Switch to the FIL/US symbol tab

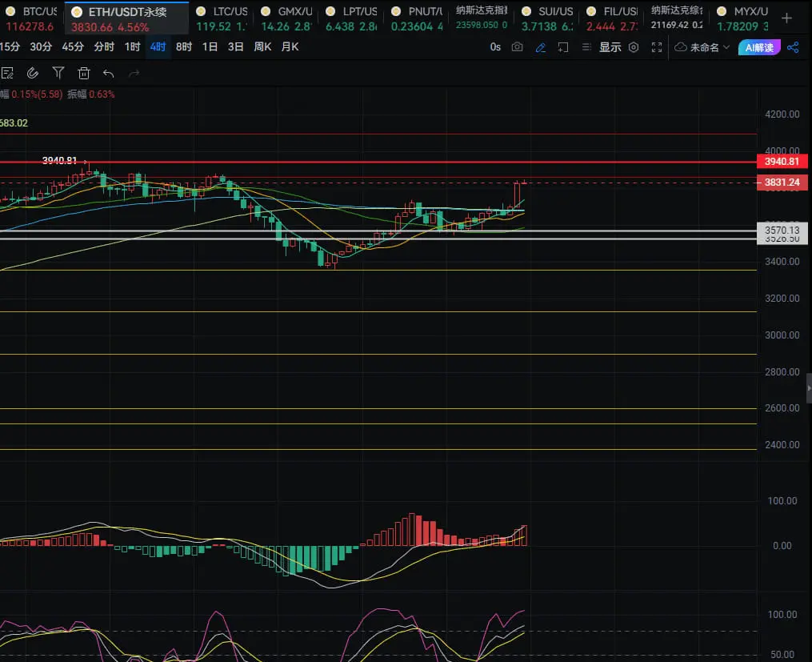(612, 18)
